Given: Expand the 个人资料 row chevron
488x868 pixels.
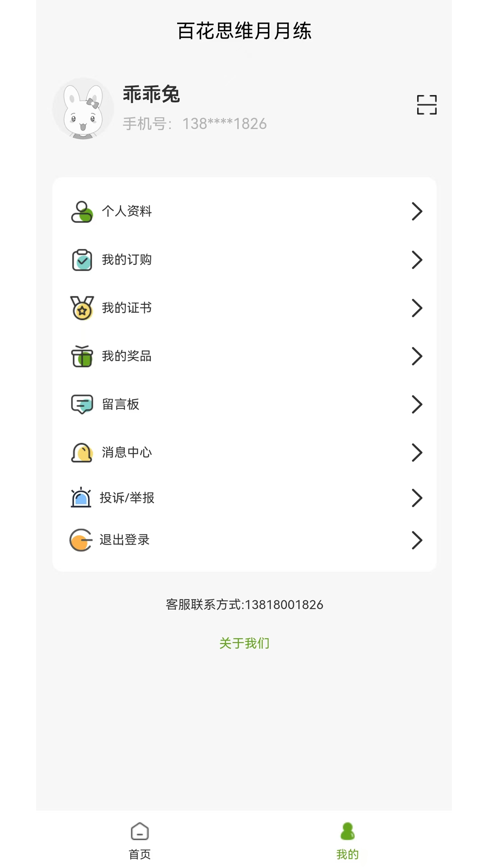Looking at the screenshot, I should (417, 212).
